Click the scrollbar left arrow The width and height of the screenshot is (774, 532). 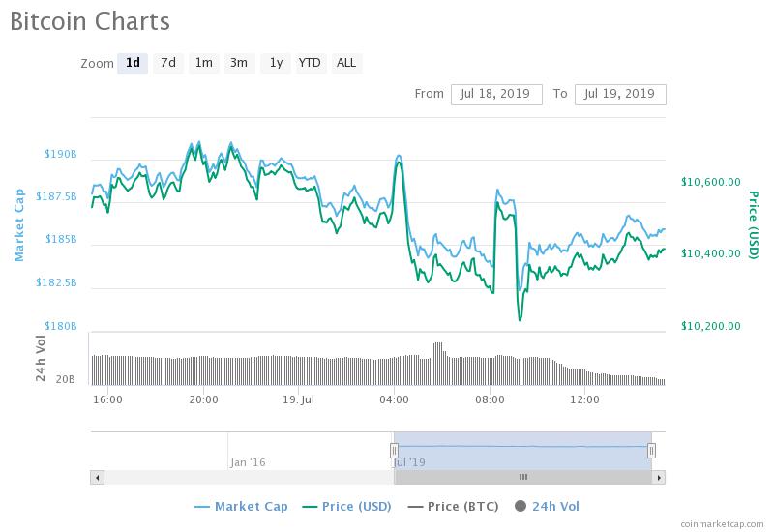click(97, 477)
